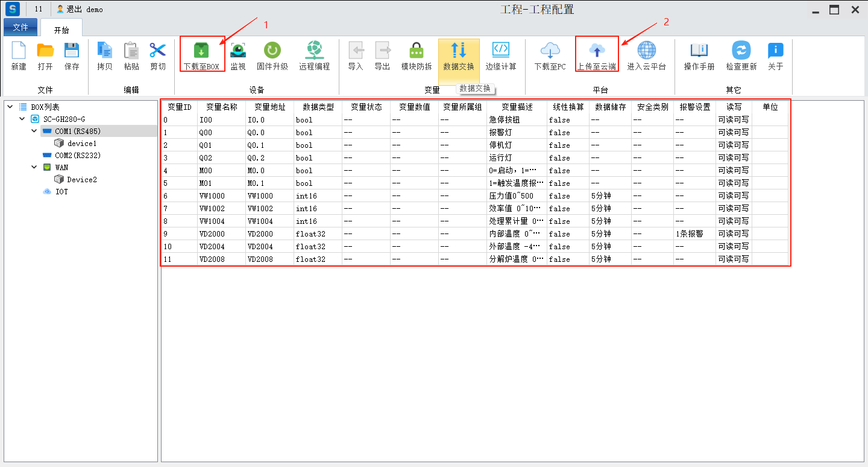
Task: Launch 固件升级 firmware upgrade
Action: point(272,51)
